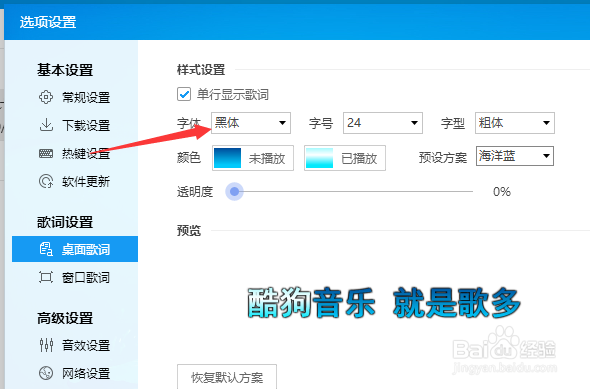Click the 酷狗音乐 就是歌多 lyric preview
Screen dimensions: 590x389
384,303
